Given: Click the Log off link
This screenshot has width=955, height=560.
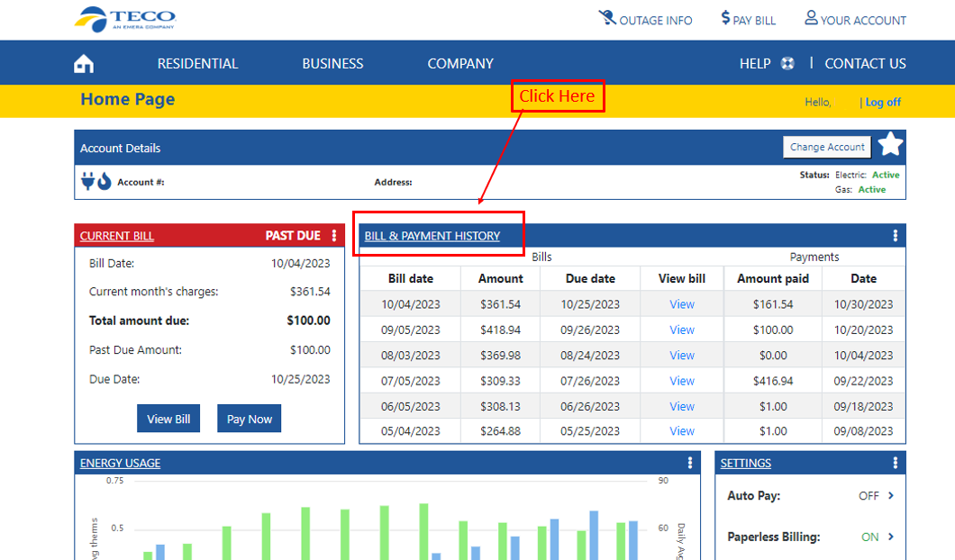Looking at the screenshot, I should 883,103.
